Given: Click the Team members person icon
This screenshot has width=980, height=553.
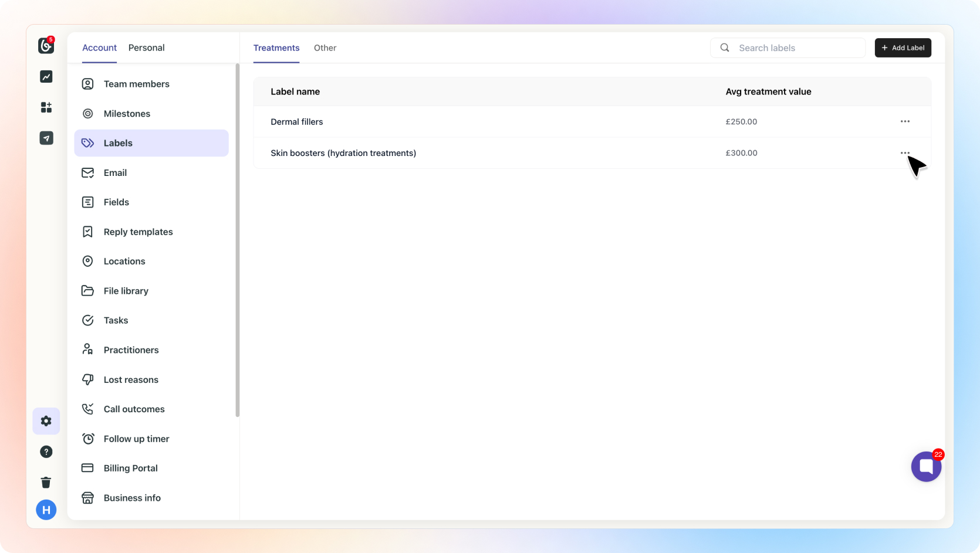Looking at the screenshot, I should click(87, 84).
